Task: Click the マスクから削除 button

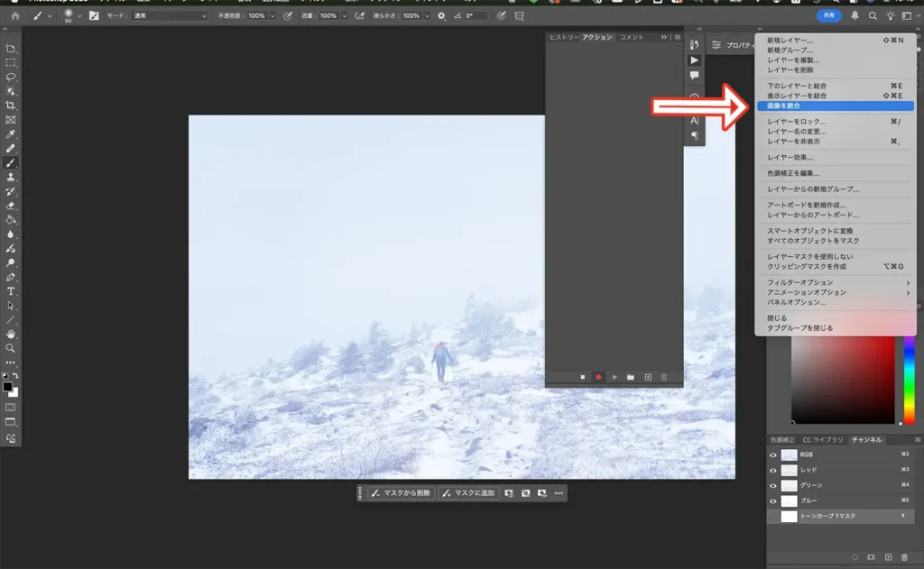Action: click(x=402, y=493)
